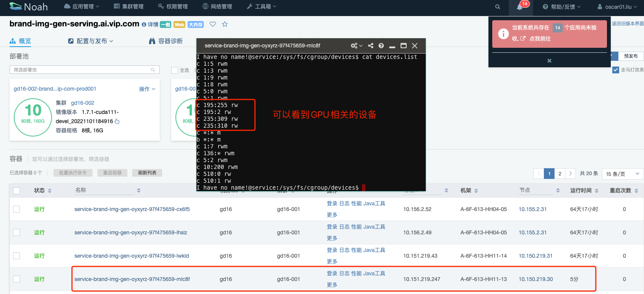Go to next page arrow

coord(570,174)
